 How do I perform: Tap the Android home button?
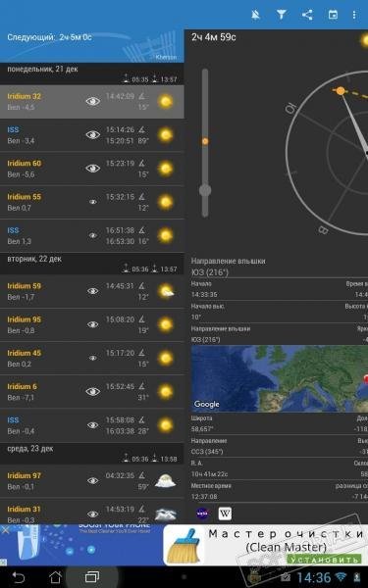[x=55, y=577]
